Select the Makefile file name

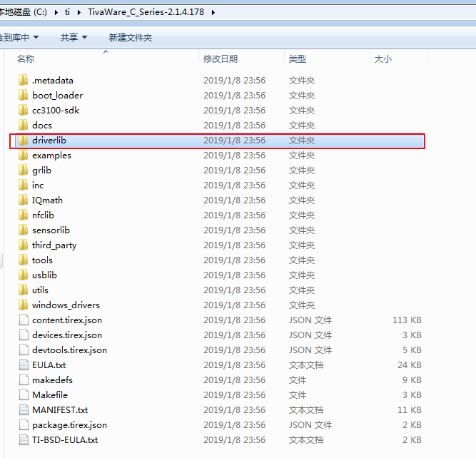point(50,395)
